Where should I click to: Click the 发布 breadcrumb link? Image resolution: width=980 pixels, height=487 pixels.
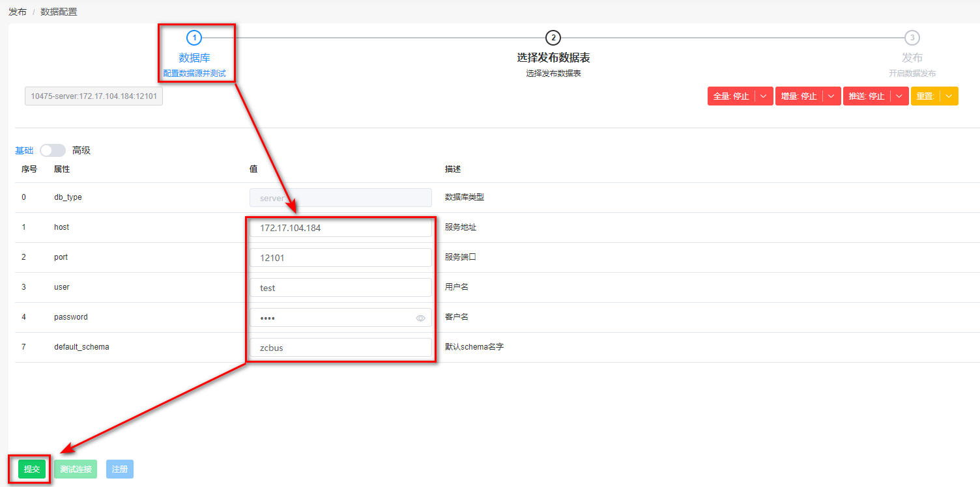18,12
